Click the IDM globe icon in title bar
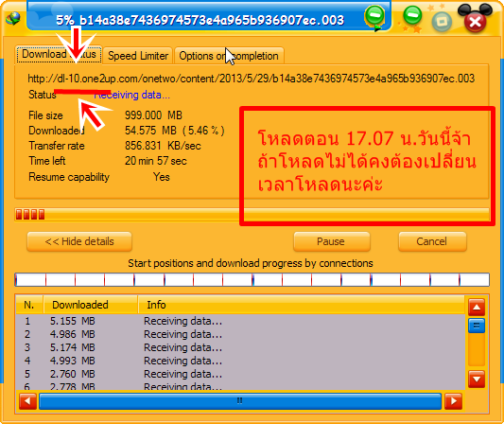Image resolution: width=504 pixels, height=424 pixels. 13,19
